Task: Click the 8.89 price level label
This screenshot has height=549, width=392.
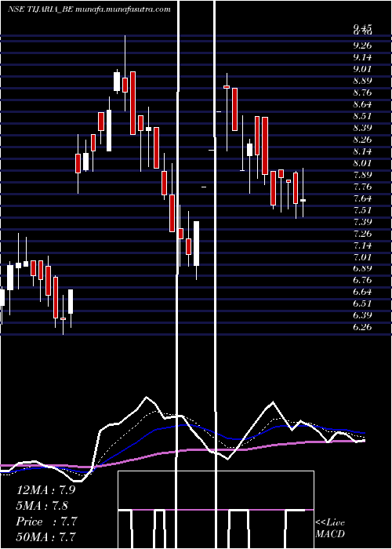Action: point(362,81)
